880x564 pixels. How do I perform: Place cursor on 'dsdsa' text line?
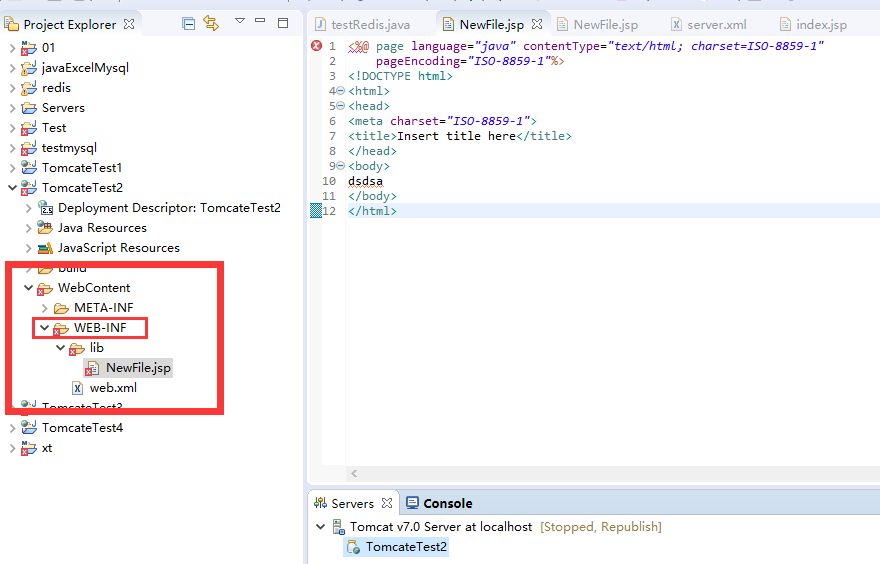click(365, 181)
